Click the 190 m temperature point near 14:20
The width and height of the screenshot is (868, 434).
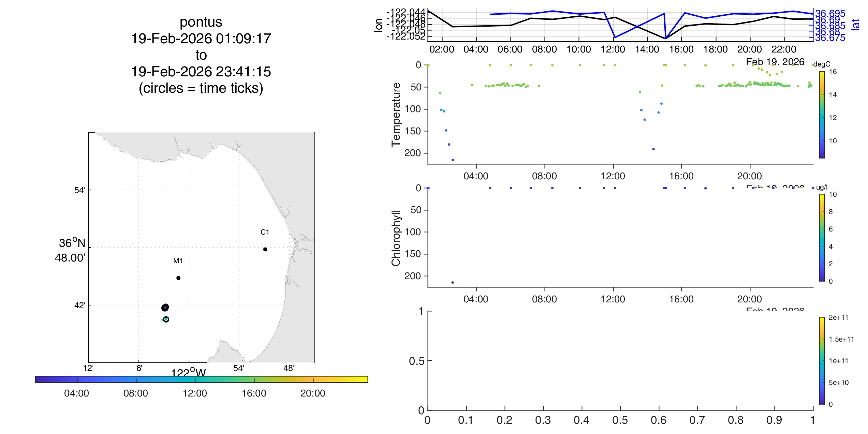653,149
